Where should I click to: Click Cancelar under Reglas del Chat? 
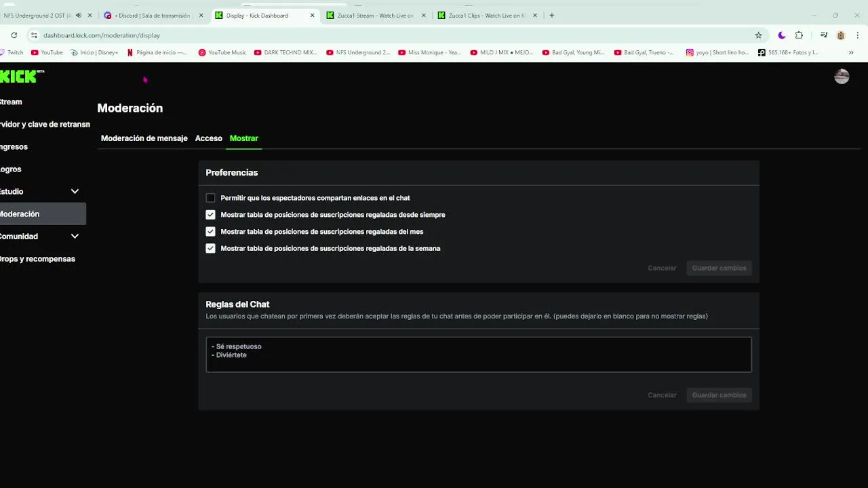662,395
